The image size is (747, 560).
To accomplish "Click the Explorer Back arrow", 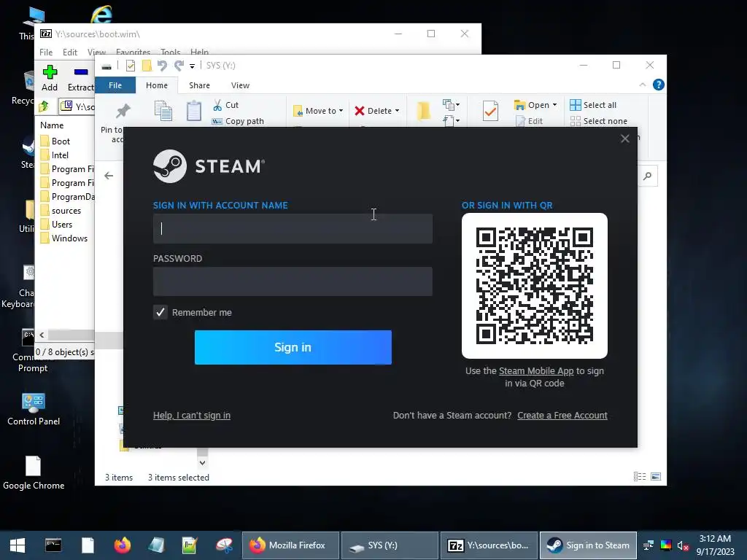I will click(109, 176).
